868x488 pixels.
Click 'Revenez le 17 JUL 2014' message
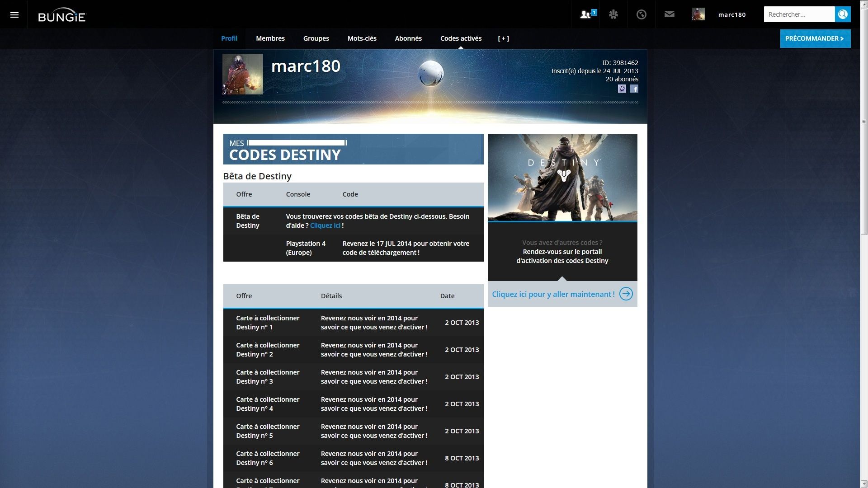click(406, 248)
